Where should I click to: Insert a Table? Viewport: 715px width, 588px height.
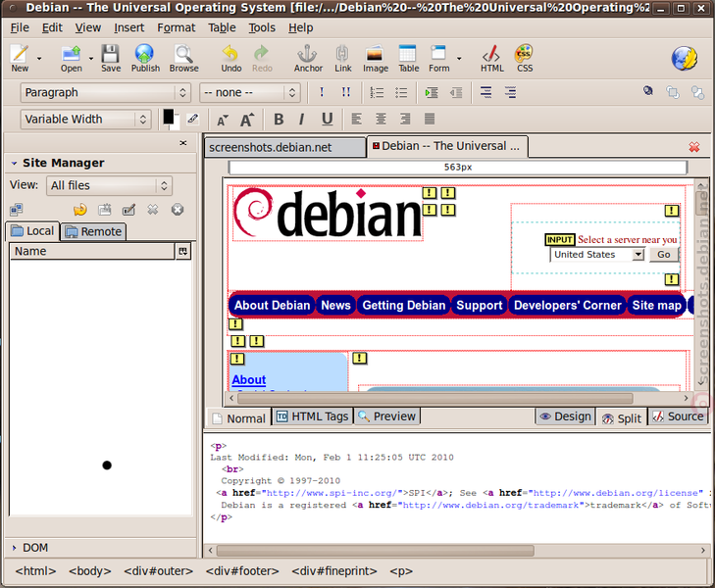pos(408,58)
